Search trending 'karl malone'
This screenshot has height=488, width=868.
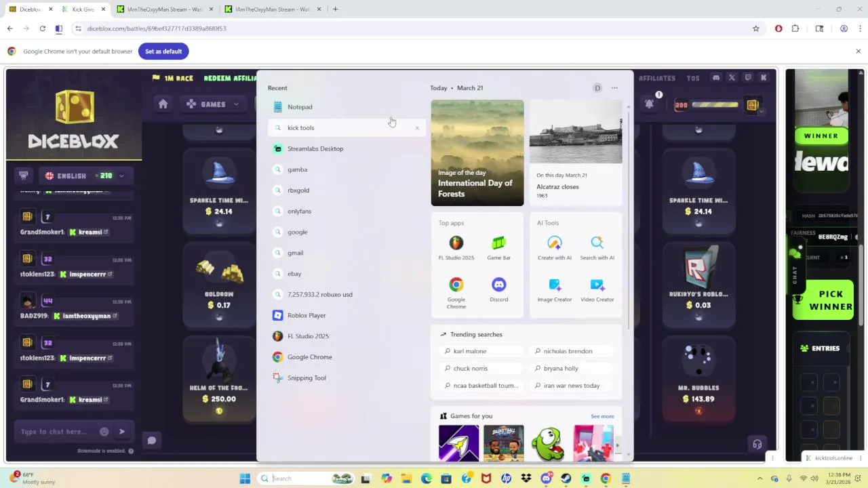pyautogui.click(x=481, y=351)
